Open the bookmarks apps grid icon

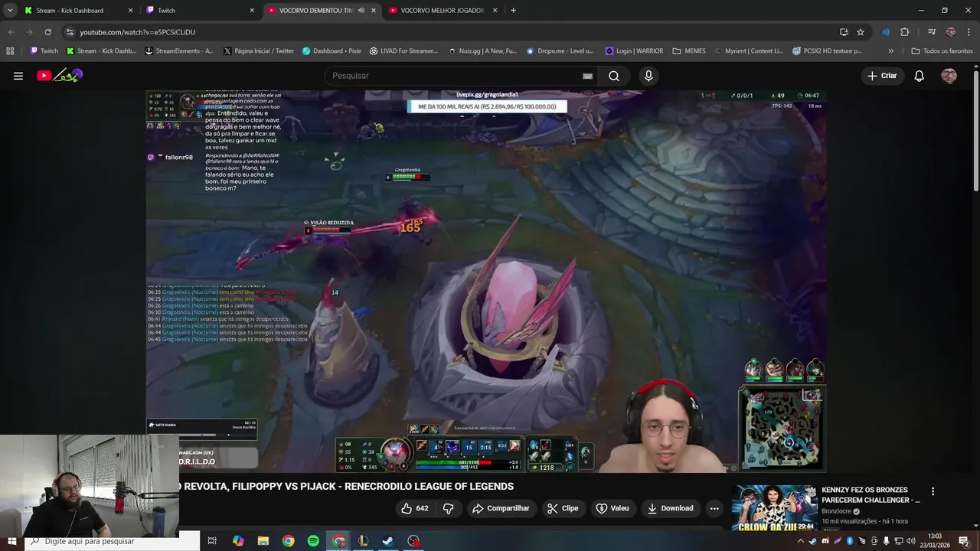point(10,51)
